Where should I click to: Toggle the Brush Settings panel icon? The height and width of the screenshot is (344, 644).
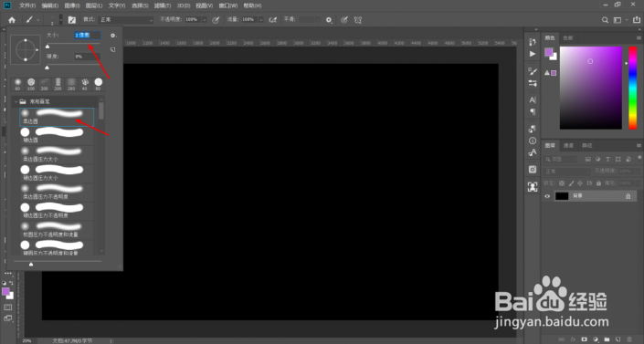(x=72, y=20)
